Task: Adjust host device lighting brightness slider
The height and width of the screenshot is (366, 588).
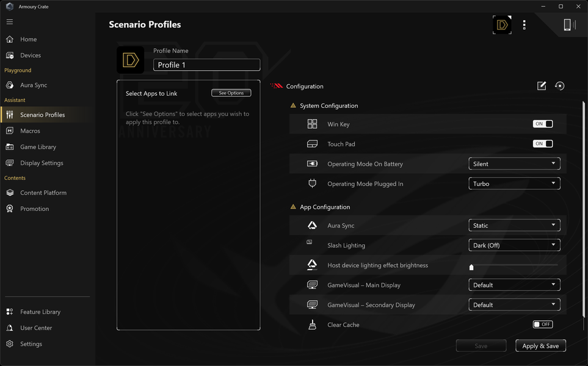Action: pyautogui.click(x=514, y=265)
